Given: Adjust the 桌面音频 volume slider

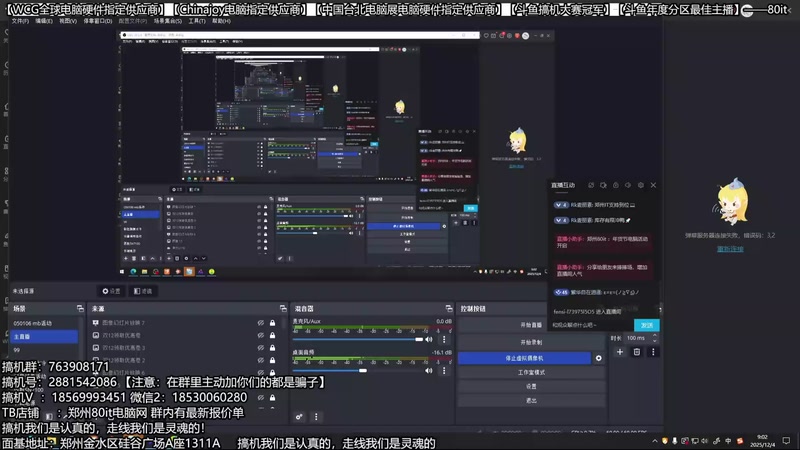Looking at the screenshot, I should [x=358, y=370].
